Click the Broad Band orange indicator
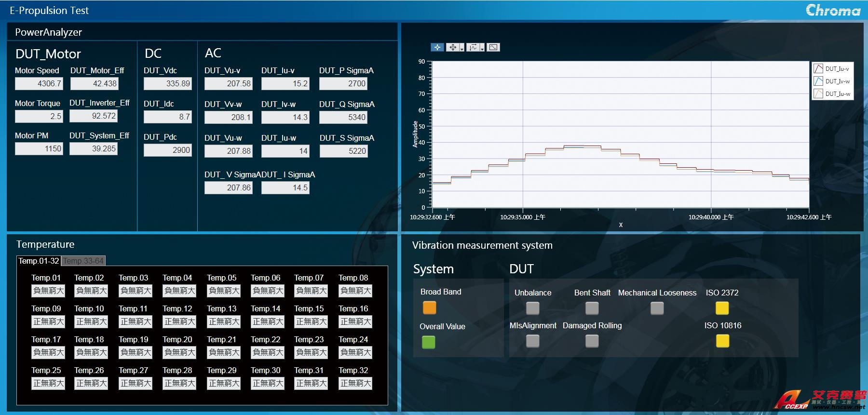 click(x=429, y=308)
